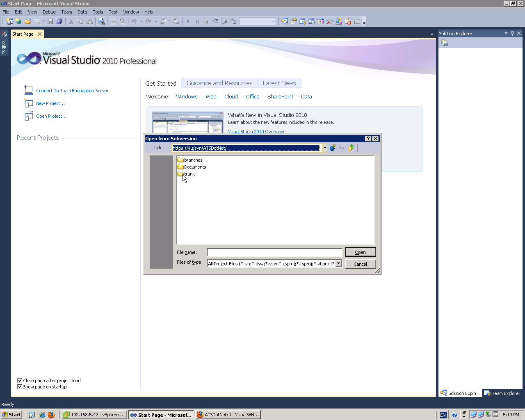
Task: Click the help question mark in Subversion dialog
Action: coord(368,139)
